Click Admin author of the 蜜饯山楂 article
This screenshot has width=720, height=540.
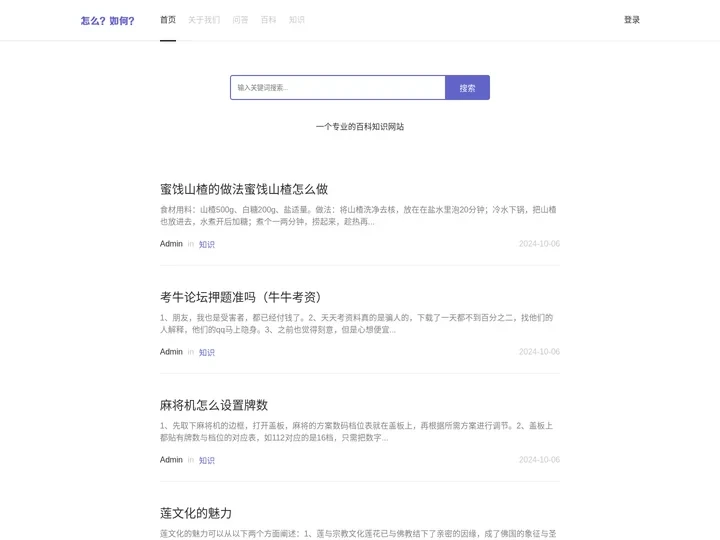click(171, 244)
